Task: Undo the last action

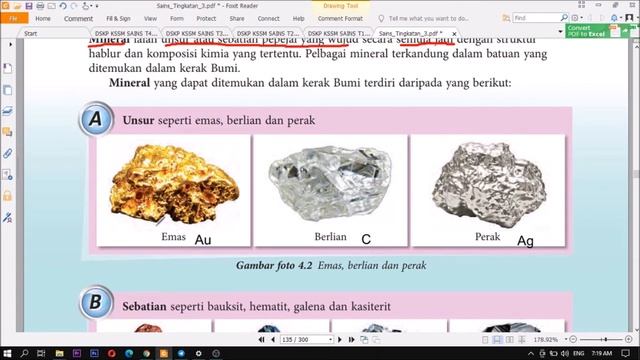Action: tap(63, 6)
